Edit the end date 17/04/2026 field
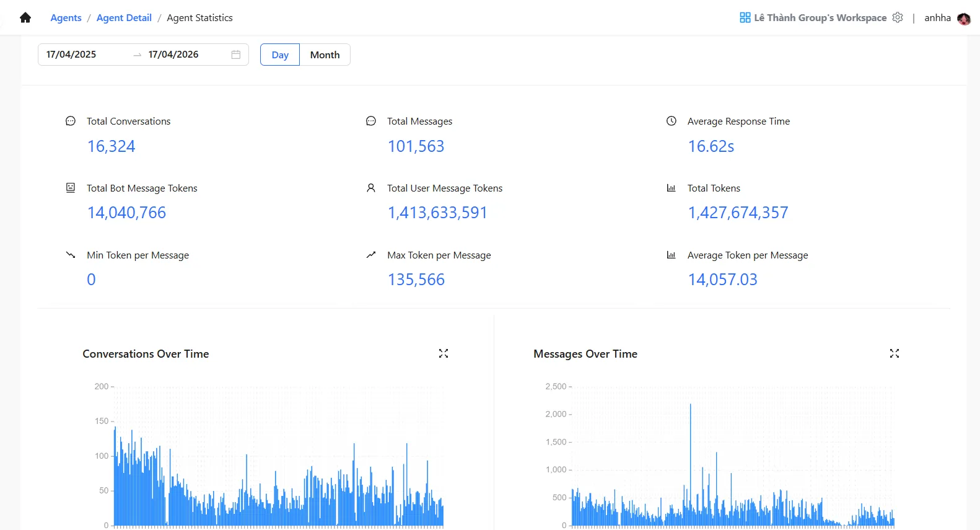 point(186,55)
